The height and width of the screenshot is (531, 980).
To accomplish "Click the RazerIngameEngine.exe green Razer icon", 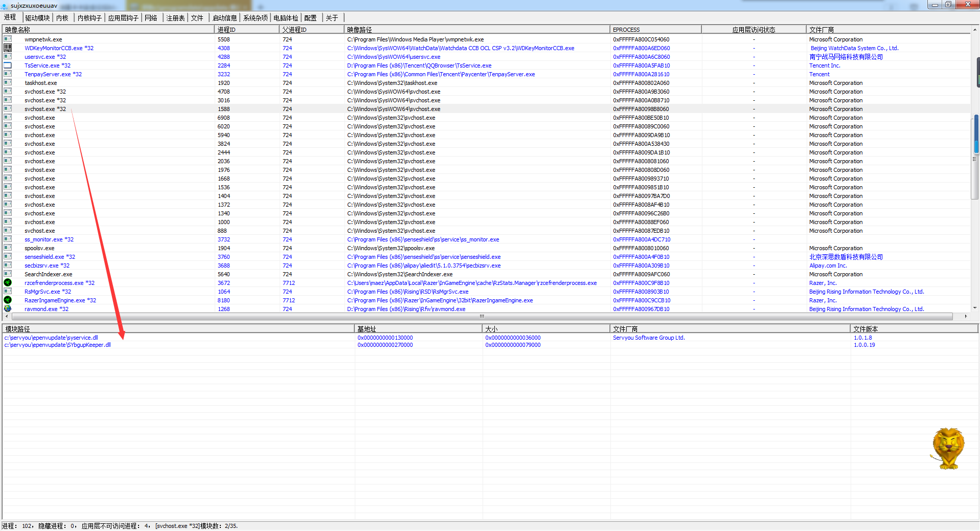I will pos(8,300).
